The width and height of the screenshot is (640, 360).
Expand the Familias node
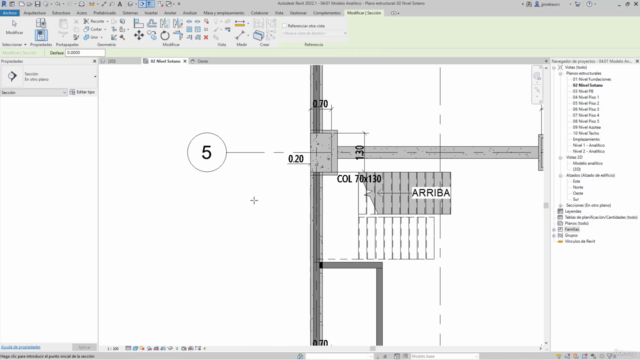(x=554, y=229)
